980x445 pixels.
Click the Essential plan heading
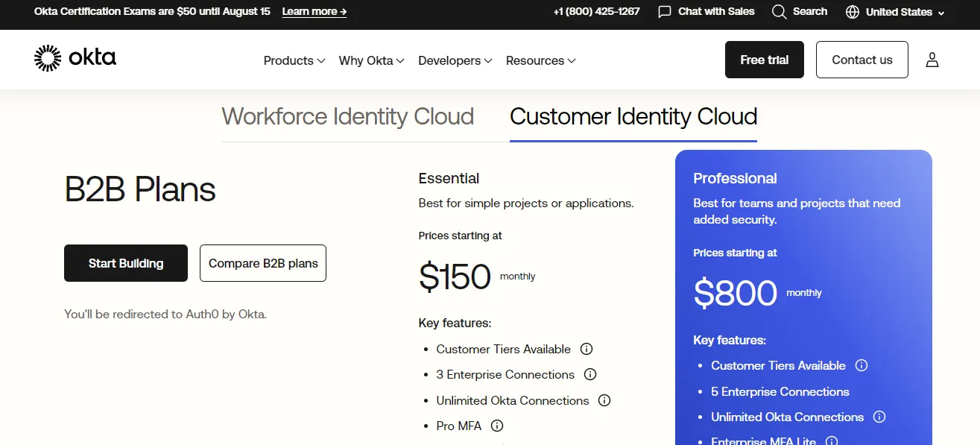click(449, 178)
